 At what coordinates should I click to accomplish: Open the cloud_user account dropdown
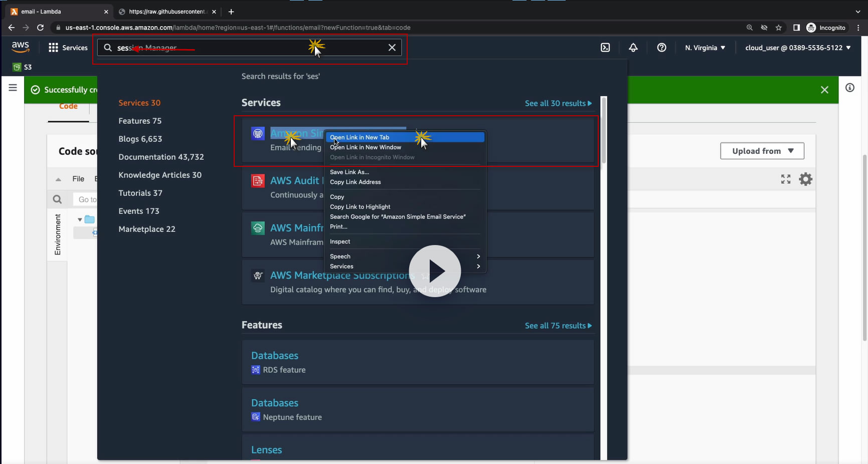[798, 48]
